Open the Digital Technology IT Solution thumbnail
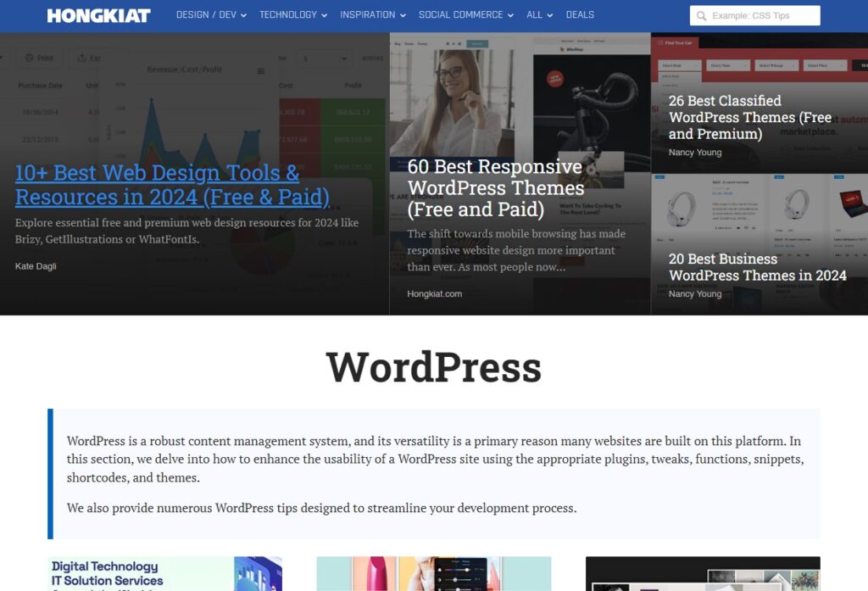 (x=165, y=573)
